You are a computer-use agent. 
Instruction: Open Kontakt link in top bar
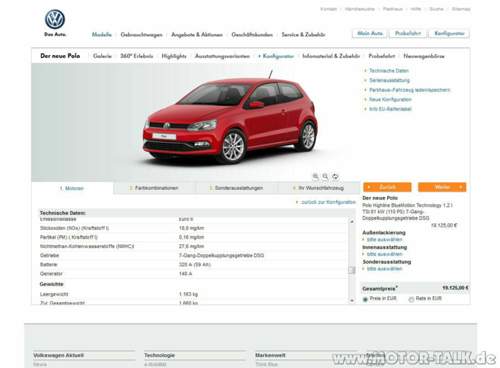point(329,9)
